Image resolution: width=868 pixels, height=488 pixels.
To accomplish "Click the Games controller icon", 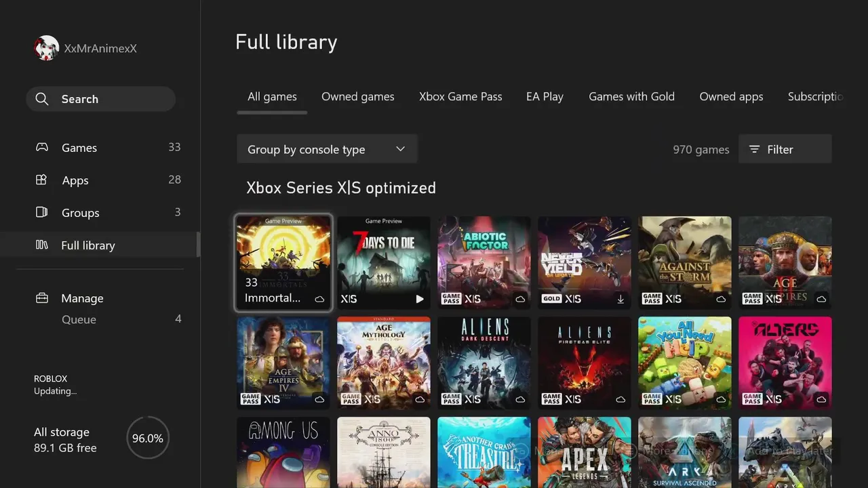I will (41, 147).
